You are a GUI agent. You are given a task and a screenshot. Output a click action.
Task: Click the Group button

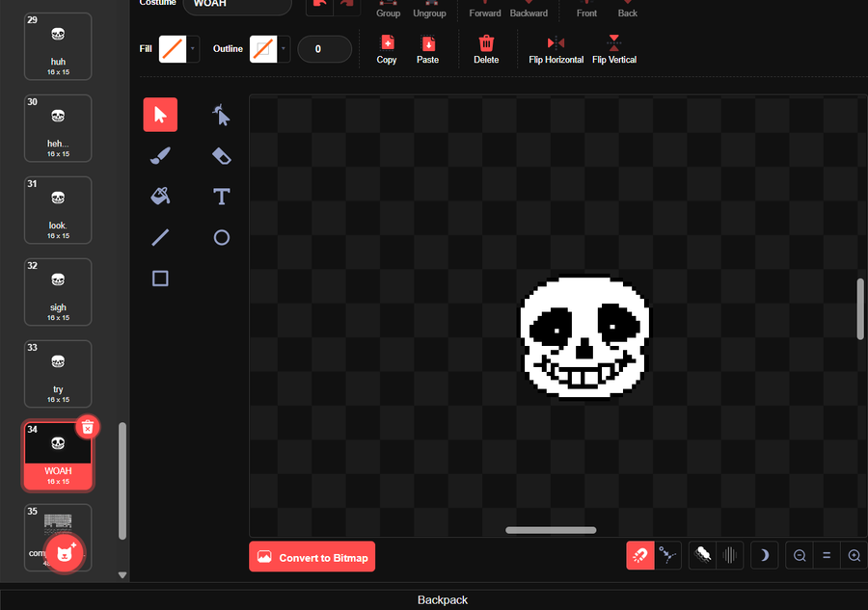(x=388, y=9)
